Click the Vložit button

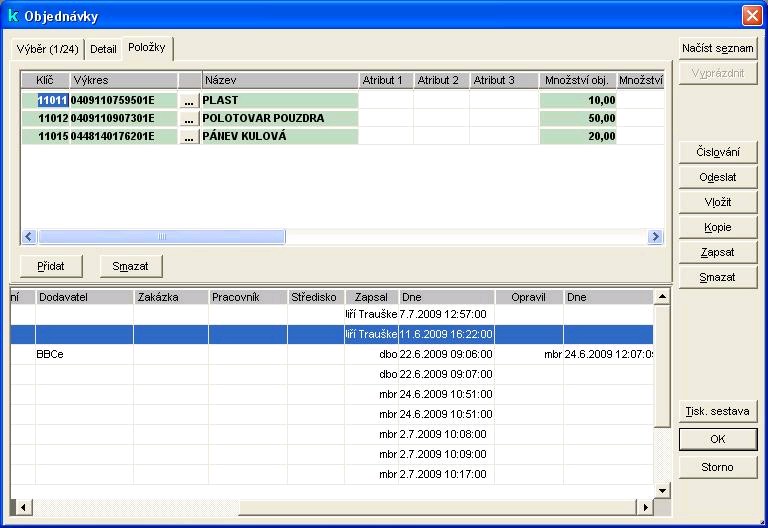(x=718, y=202)
